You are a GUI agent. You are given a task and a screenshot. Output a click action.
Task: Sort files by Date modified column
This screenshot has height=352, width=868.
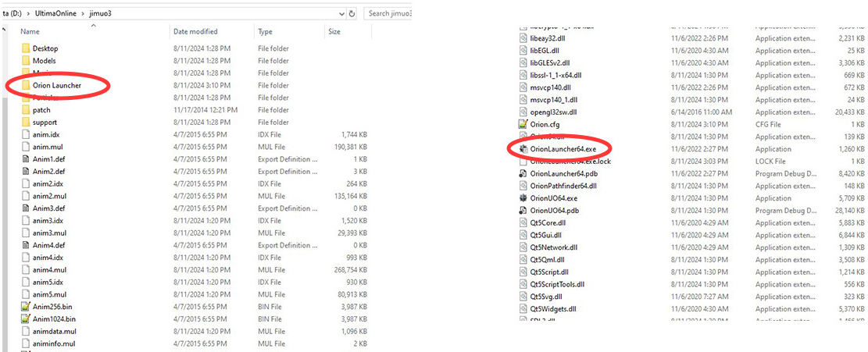tap(195, 32)
